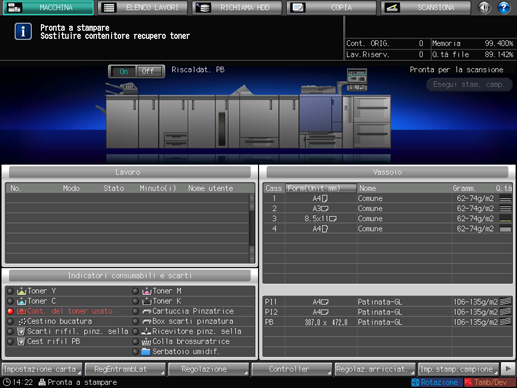Screen dimensions: 517x388
Task: Switch to the ELENCO LAVORI tab
Action: (x=143, y=8)
